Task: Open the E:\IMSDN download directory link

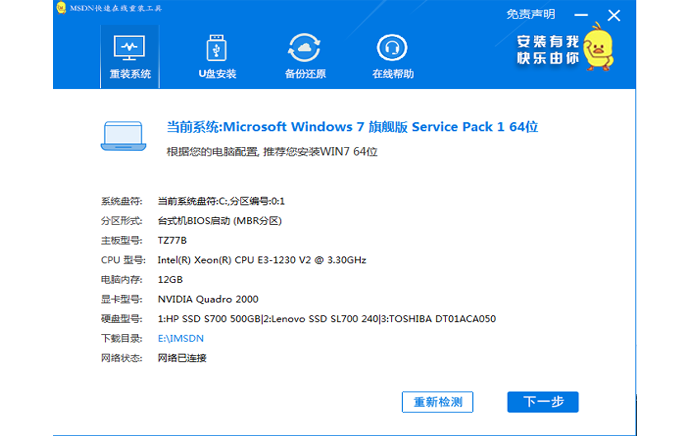Action: [x=181, y=339]
